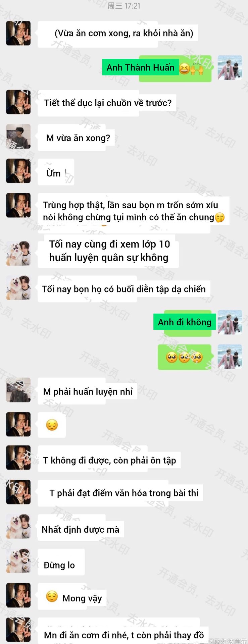Tap dog-photo avatar beside 'Tối nay cùng đi xem' message
This screenshot has height=644, width=248.
18,254
